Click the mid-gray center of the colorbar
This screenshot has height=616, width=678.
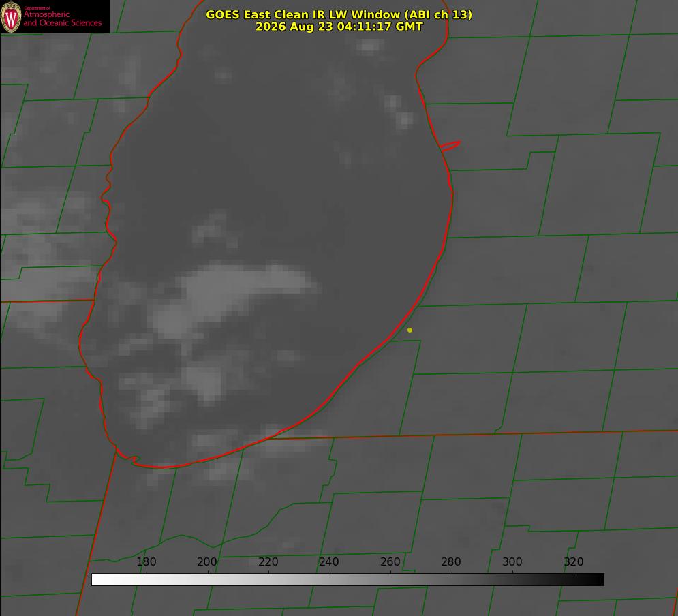[348, 580]
